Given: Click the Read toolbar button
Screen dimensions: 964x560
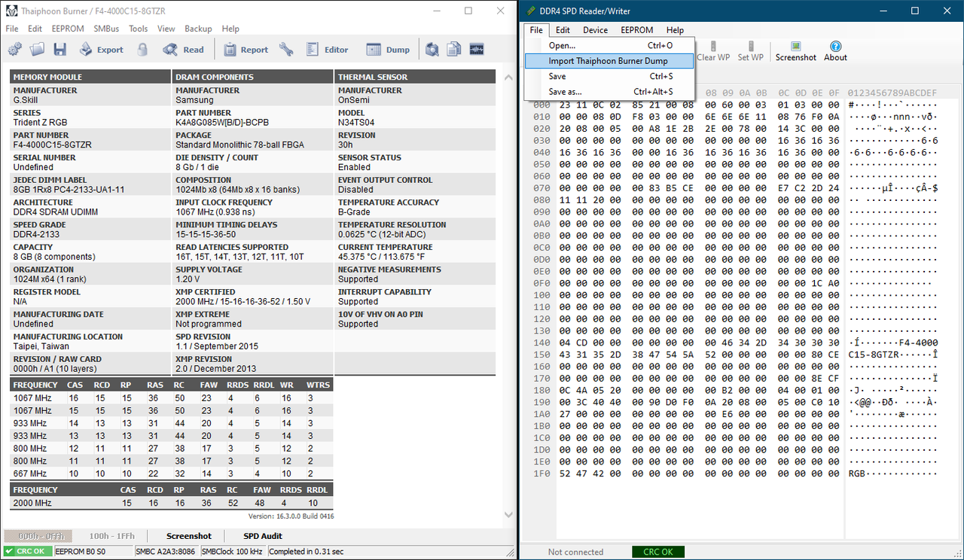Looking at the screenshot, I should pos(184,50).
